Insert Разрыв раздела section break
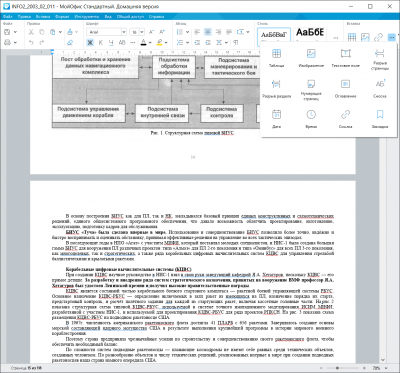The width and height of the screenshot is (400, 373). tap(276, 88)
